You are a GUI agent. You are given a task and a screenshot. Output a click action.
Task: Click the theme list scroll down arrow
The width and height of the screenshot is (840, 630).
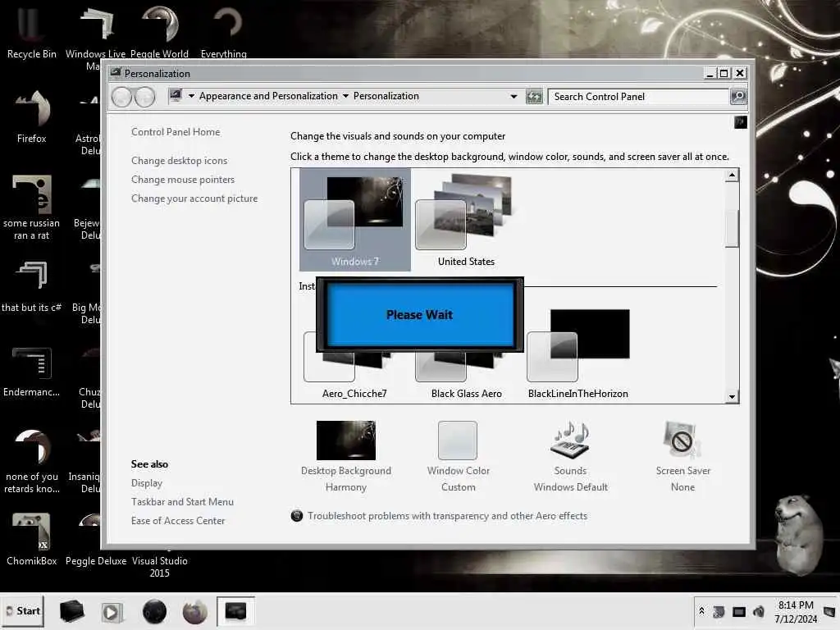click(732, 397)
